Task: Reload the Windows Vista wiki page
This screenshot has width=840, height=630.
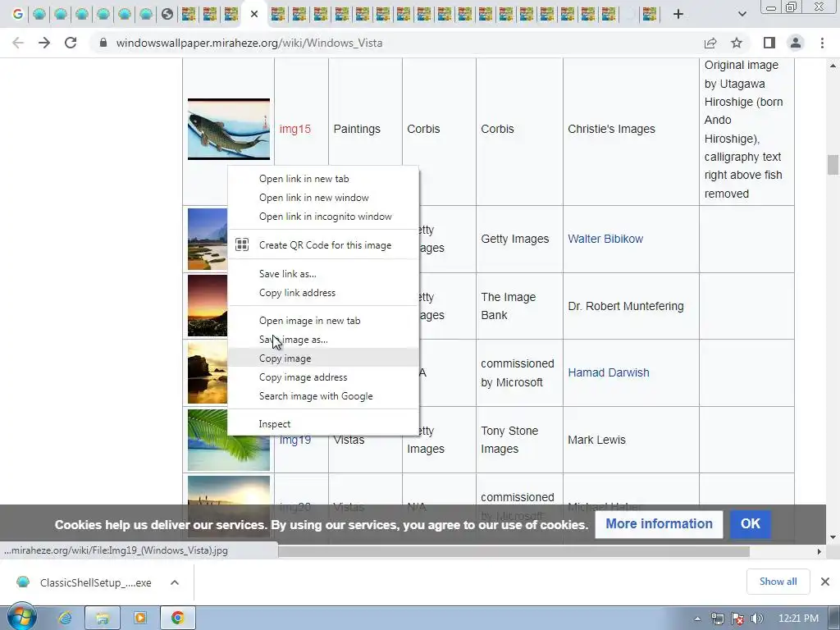Action: [71, 43]
